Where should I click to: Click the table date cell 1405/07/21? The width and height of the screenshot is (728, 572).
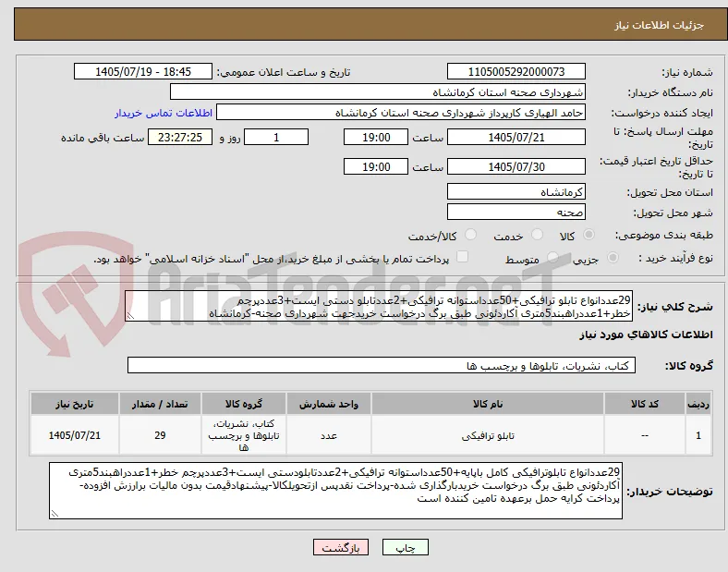[x=75, y=435]
